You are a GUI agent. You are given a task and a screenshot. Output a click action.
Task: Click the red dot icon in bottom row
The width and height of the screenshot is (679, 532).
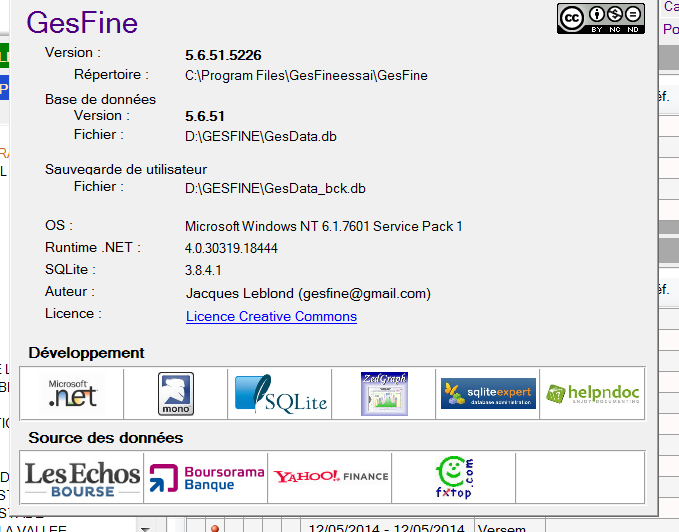coord(215,528)
